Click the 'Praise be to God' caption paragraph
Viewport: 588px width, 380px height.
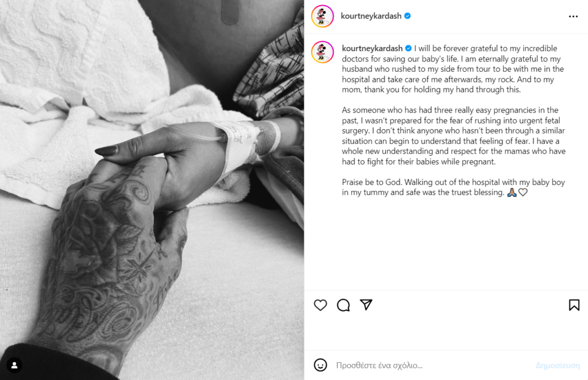click(453, 187)
